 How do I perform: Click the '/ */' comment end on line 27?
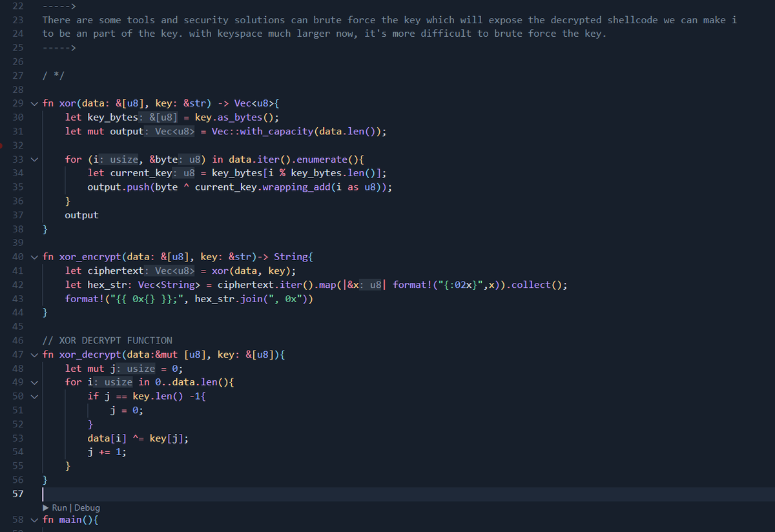pyautogui.click(x=53, y=76)
